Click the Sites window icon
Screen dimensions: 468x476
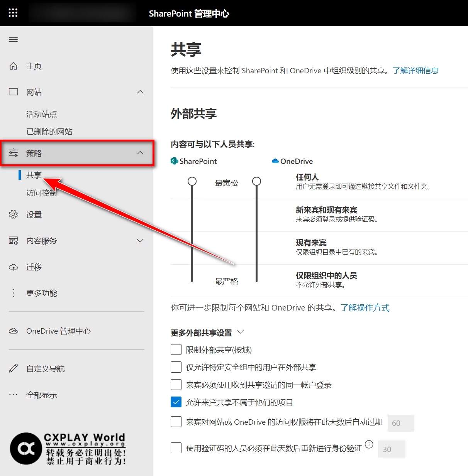point(14,92)
